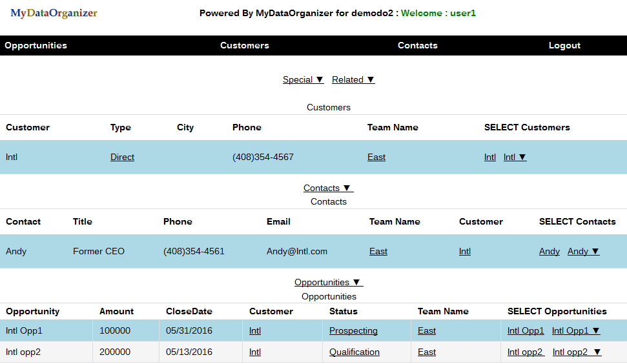This screenshot has width=627, height=364.
Task: Click the MyDataOrganizer logo
Action: pyautogui.click(x=54, y=13)
